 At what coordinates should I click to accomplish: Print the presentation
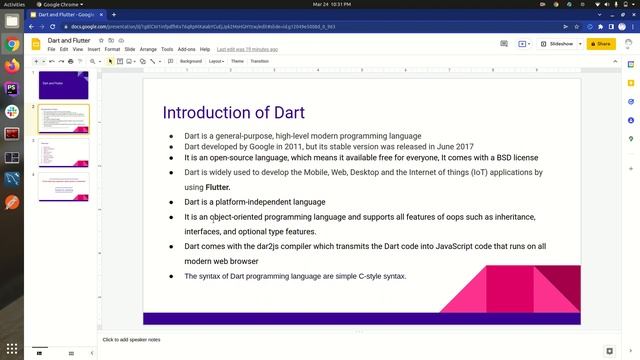(x=71, y=61)
